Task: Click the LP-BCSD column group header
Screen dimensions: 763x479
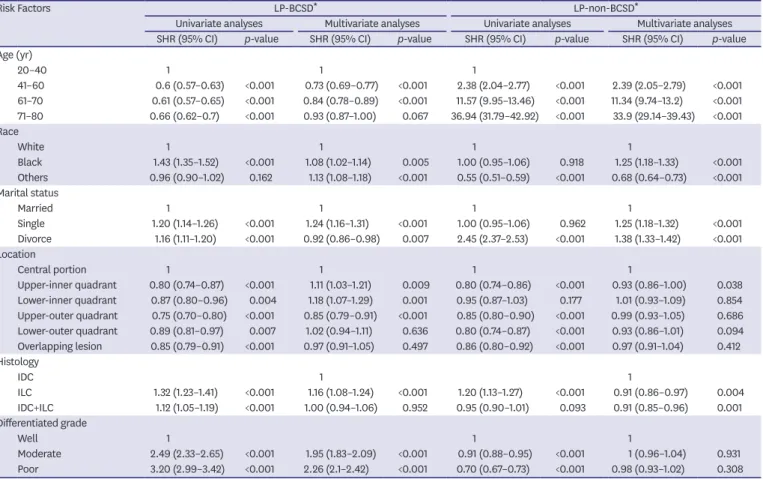Action: [x=295, y=8]
